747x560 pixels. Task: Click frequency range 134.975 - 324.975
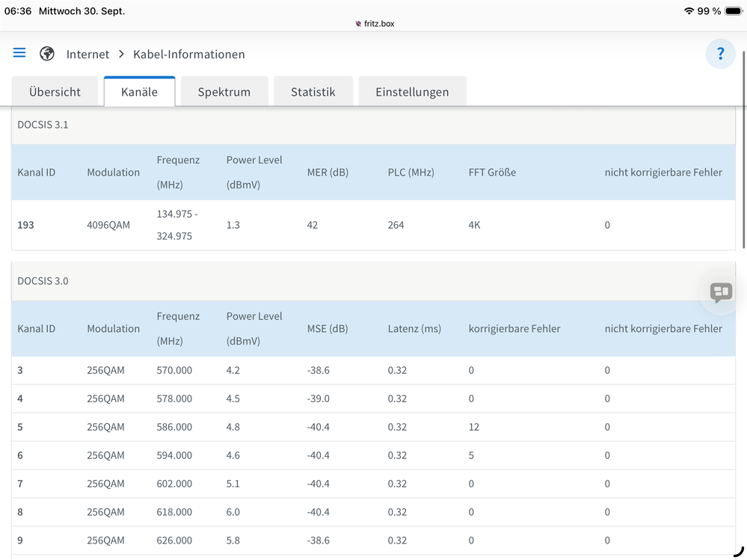(x=177, y=225)
